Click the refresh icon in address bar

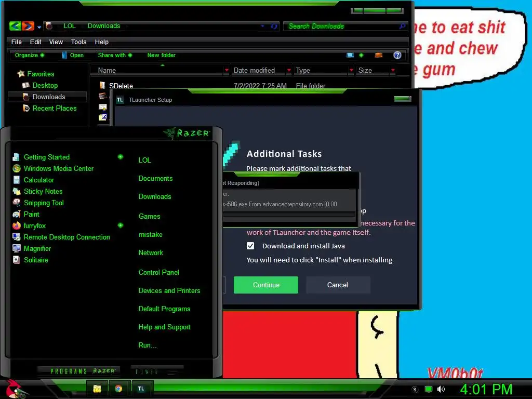pyautogui.click(x=274, y=26)
